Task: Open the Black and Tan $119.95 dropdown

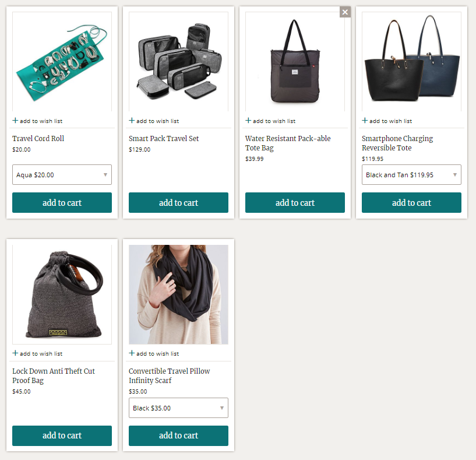Action: pyautogui.click(x=411, y=175)
